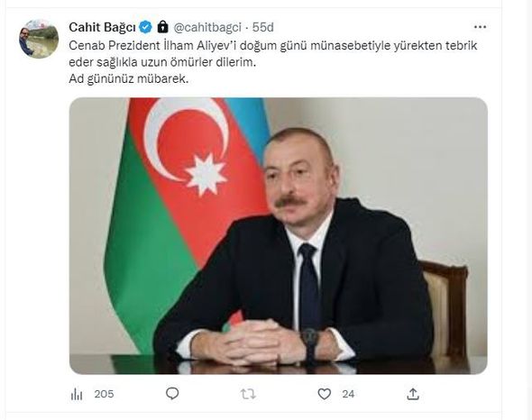
Task: Open the three-dot more options menu
Action: coord(480,27)
